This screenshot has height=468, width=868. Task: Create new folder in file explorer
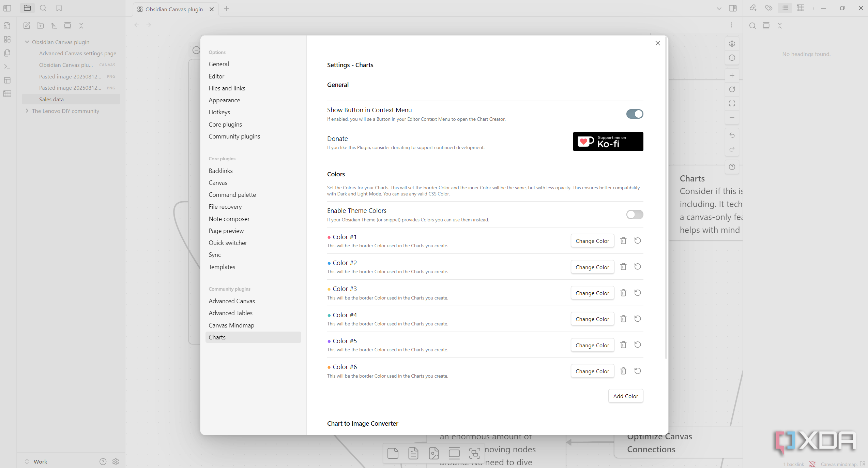(40, 26)
